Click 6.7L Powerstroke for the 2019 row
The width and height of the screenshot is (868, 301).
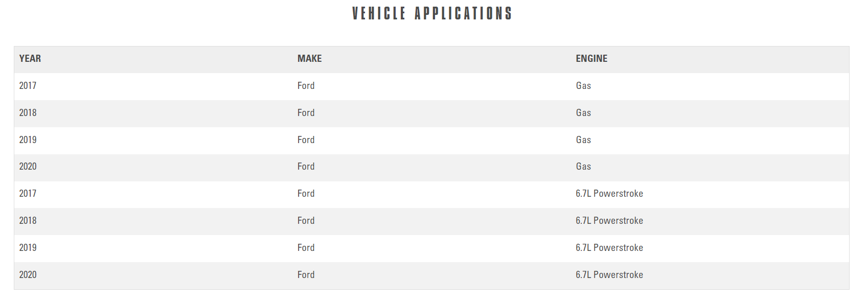609,248
